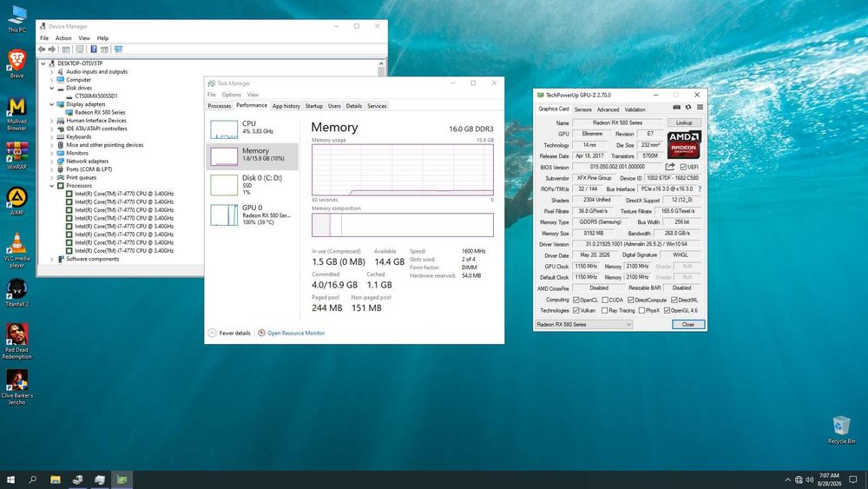
Task: Collapse the Processors node
Action: click(x=52, y=186)
